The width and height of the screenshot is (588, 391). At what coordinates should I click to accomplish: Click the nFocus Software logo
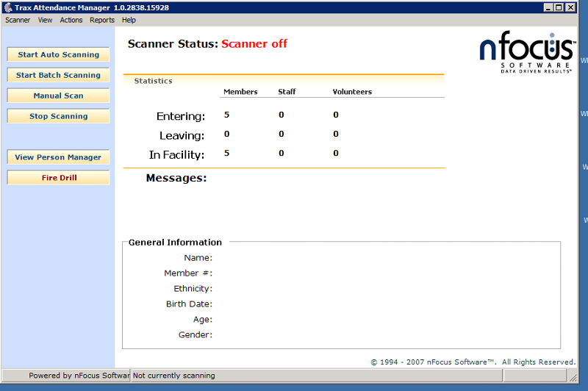[x=526, y=51]
